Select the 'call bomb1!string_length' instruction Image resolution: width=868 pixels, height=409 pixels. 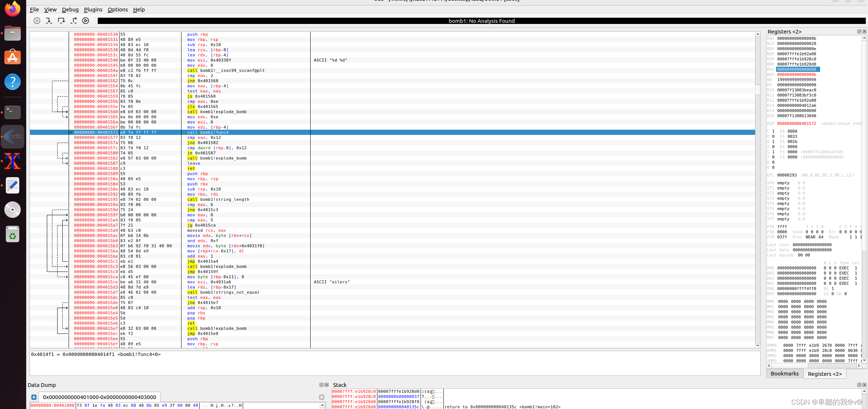[x=218, y=199]
